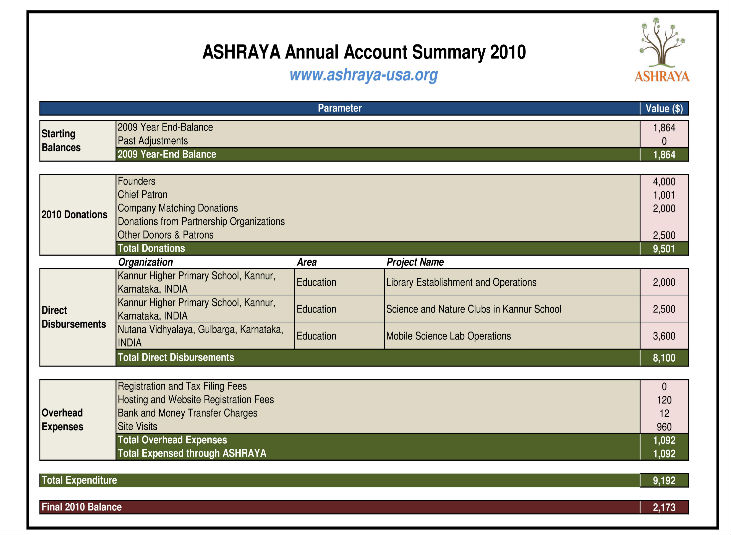
Task: Select Final 2010 Balance value 2,173
Action: (664, 508)
